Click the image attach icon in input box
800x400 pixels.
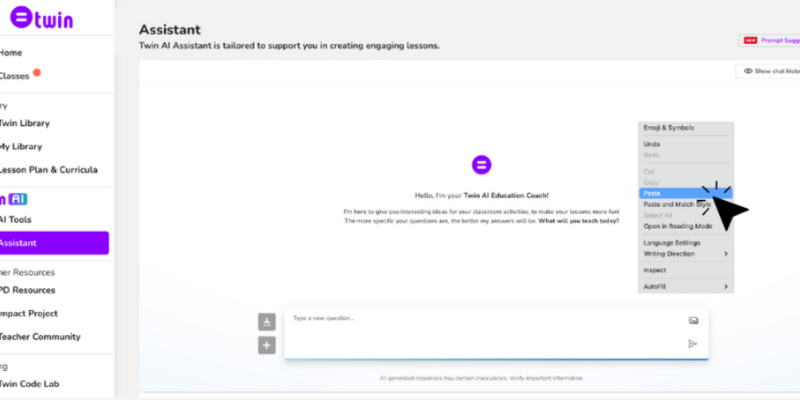point(693,320)
